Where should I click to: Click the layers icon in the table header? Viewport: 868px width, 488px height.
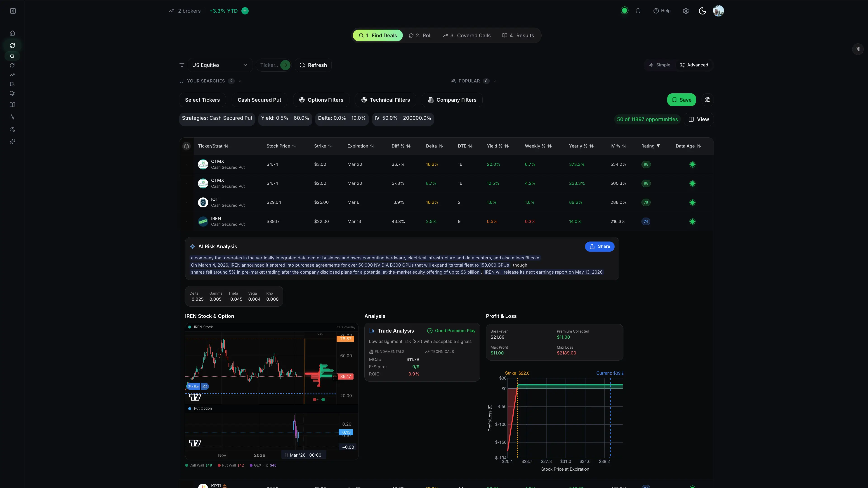(186, 146)
